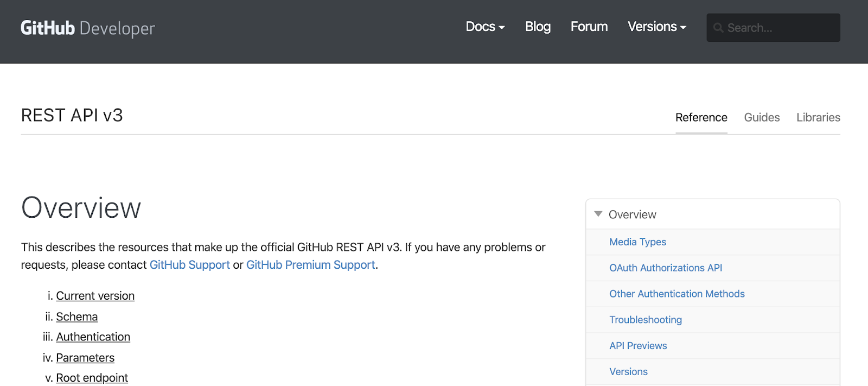This screenshot has width=868, height=386.
Task: Open Troubleshooting in sidebar
Action: click(x=646, y=320)
